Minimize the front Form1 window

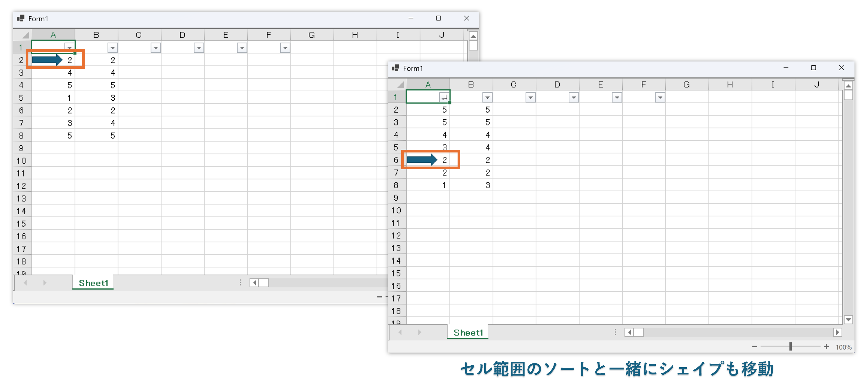click(786, 68)
